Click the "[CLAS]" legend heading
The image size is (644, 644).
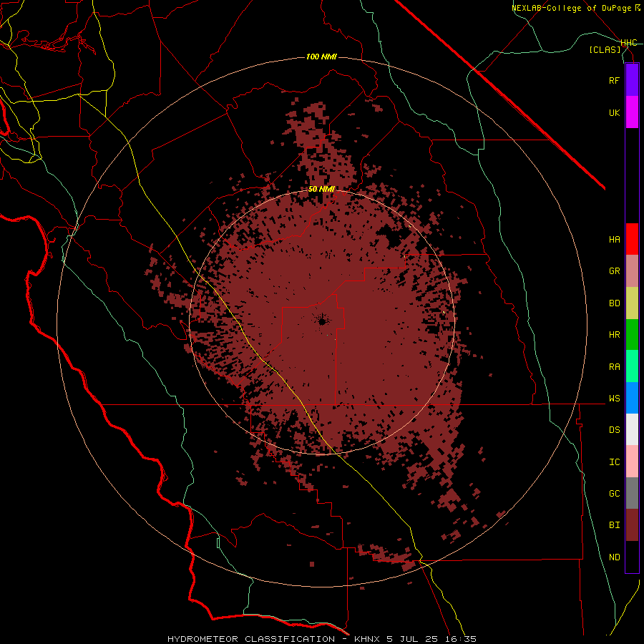605,49
